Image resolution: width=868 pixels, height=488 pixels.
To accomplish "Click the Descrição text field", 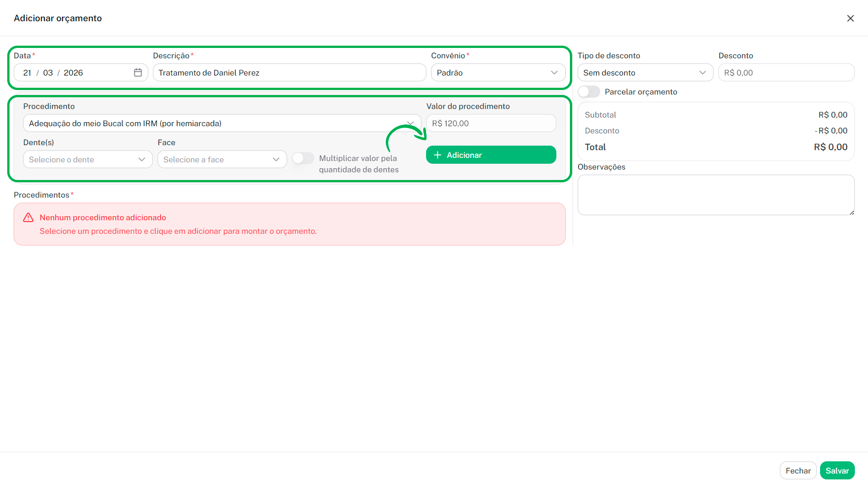I will point(289,72).
